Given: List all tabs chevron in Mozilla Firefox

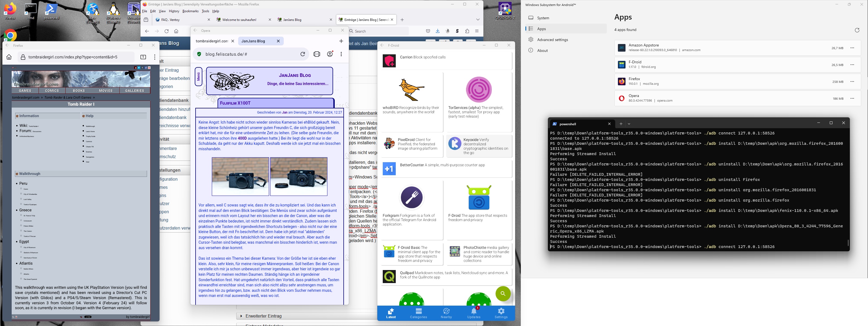Looking at the screenshot, I should (478, 20).
